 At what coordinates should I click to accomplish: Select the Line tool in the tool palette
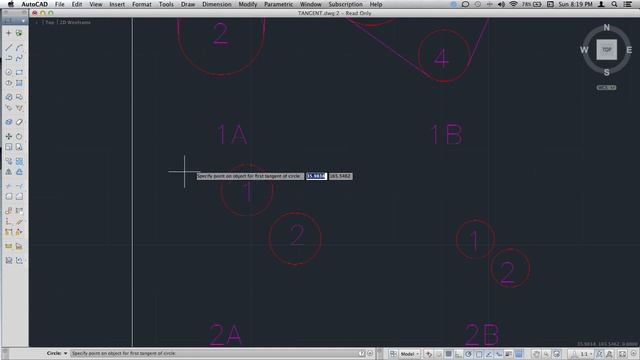tap(9, 47)
